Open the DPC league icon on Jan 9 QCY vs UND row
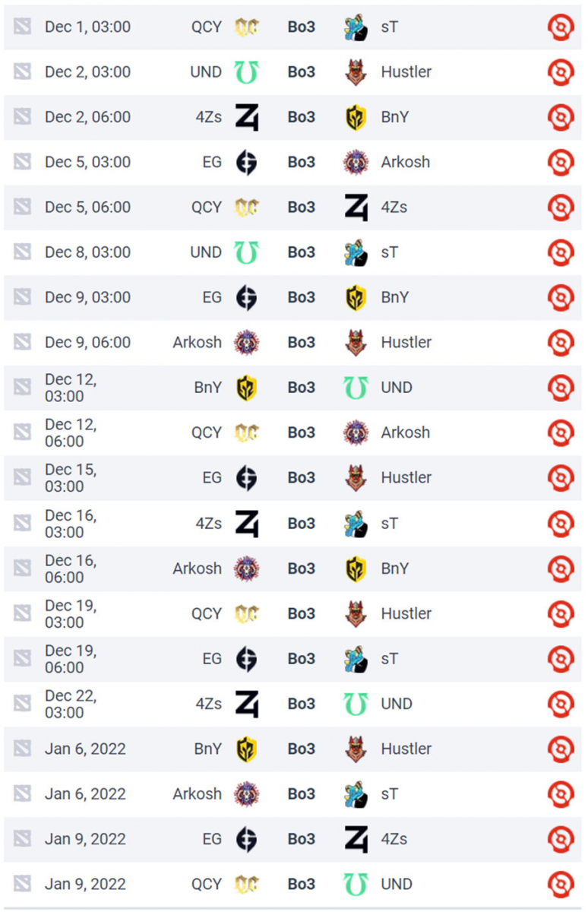The height and width of the screenshot is (912, 588). click(561, 885)
